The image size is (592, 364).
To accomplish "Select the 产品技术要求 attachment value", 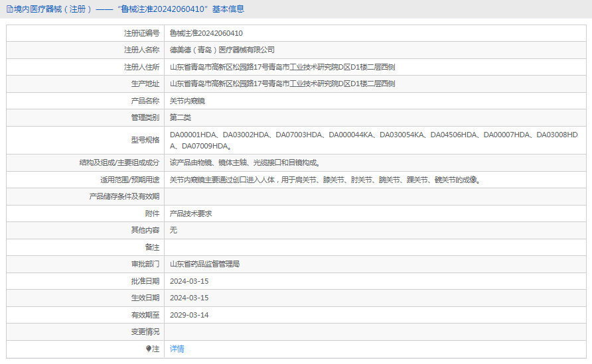I will click(x=190, y=213).
